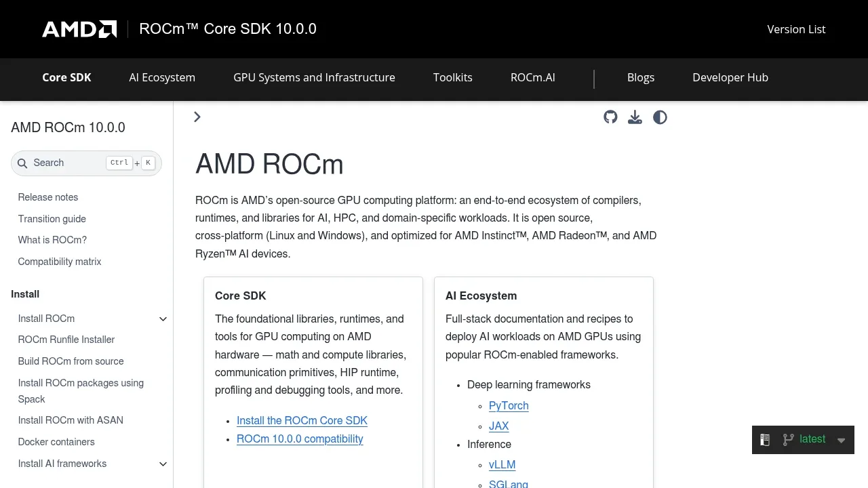Open the Core SDK nav tab
The width and height of the screenshot is (868, 488).
(66, 77)
